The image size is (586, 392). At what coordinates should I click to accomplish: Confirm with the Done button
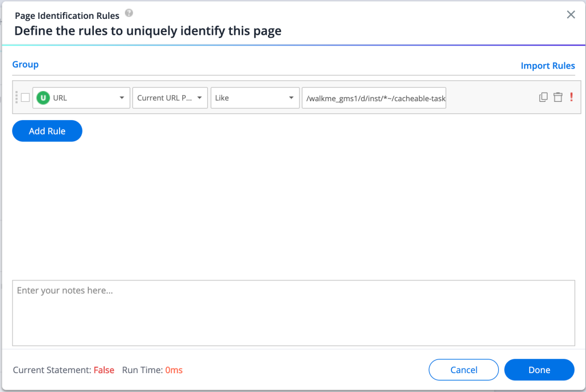(x=538, y=370)
